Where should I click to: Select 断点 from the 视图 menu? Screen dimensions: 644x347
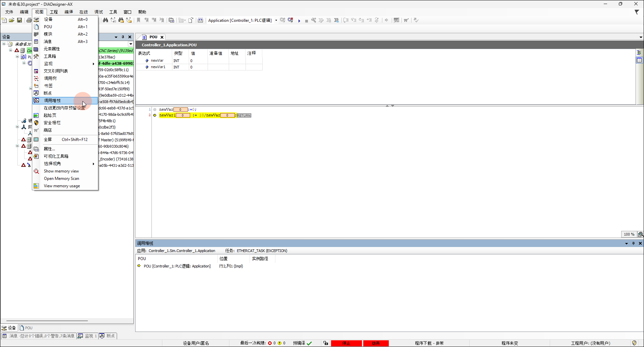tap(48, 93)
